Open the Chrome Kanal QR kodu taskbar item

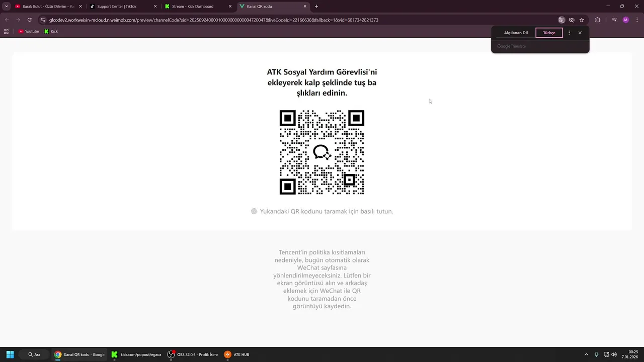(x=79, y=354)
